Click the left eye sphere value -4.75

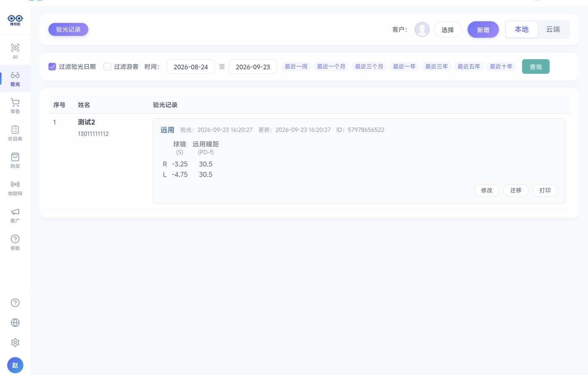point(180,174)
